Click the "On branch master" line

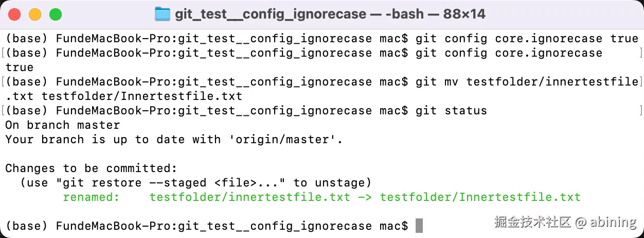pyautogui.click(x=63, y=125)
